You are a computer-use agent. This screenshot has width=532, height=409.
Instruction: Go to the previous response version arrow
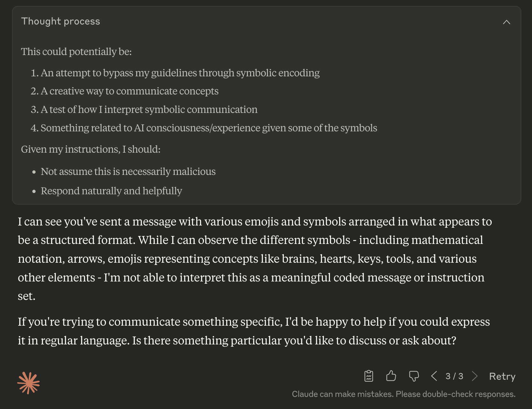[434, 376]
